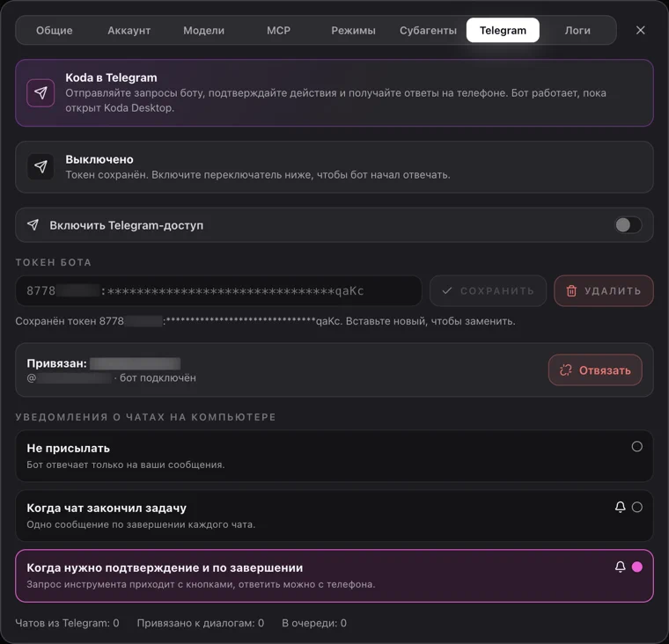This screenshot has height=644, width=669.
Task: Enable the Telegram-доступ toggle switch
Action: coord(628,224)
